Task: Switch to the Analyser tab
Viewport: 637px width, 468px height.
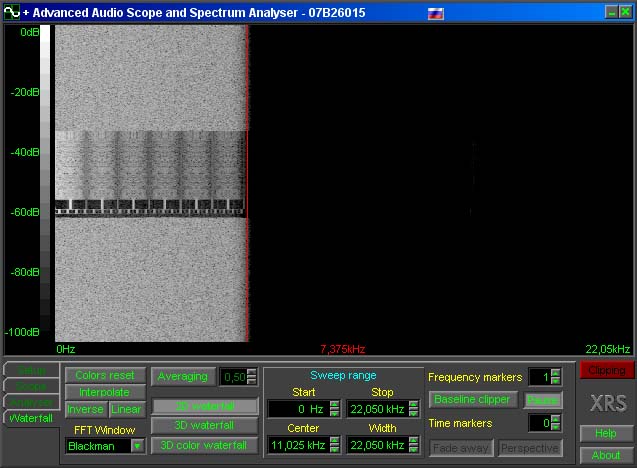Action: (x=31, y=402)
